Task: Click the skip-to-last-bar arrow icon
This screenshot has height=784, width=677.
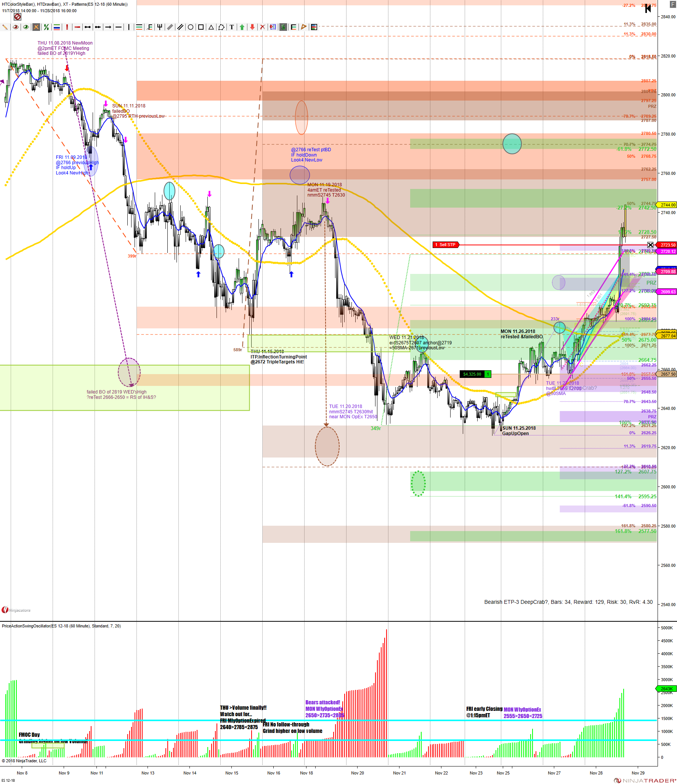Action: click(648, 9)
